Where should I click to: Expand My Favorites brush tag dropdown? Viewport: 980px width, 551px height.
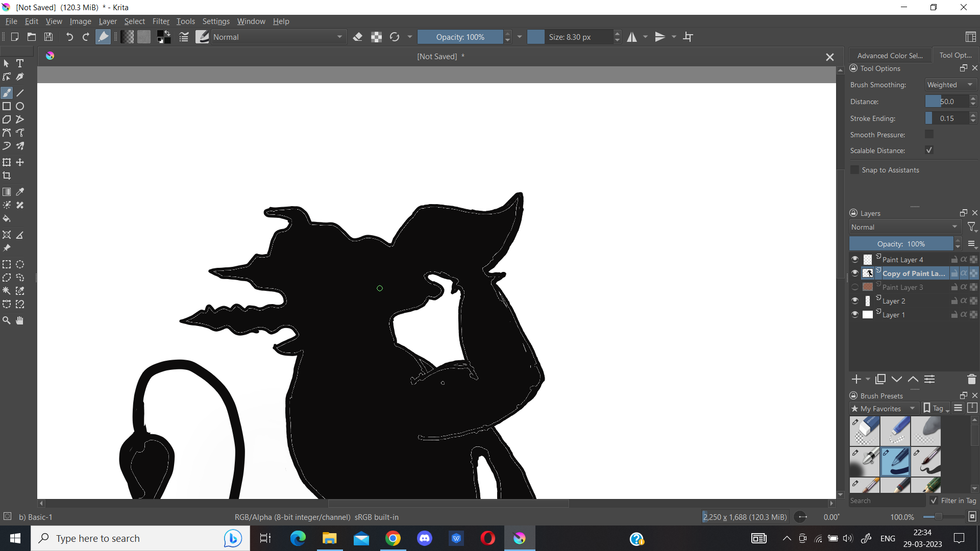(x=884, y=409)
